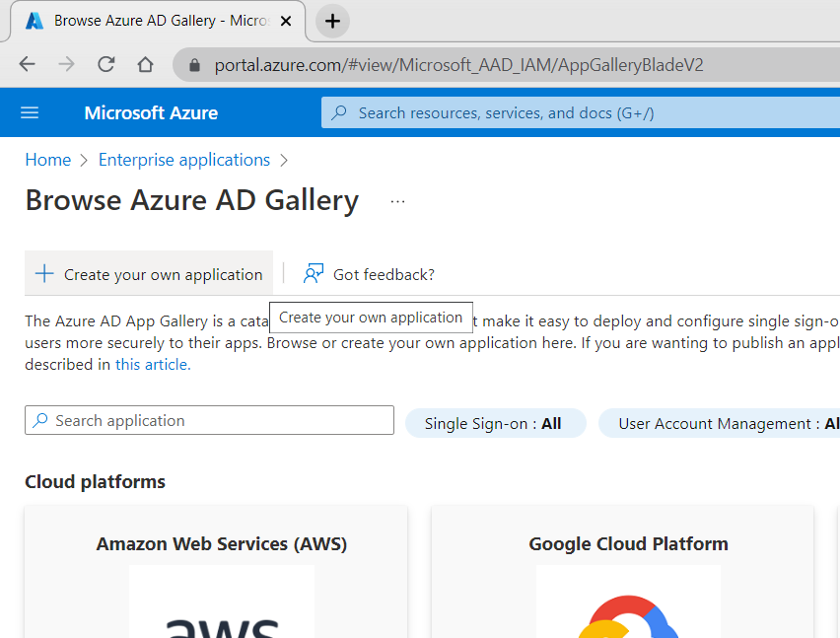Viewport: 840px width, 638px height.
Task: Click the magnifier icon in Azure search
Action: (339, 112)
